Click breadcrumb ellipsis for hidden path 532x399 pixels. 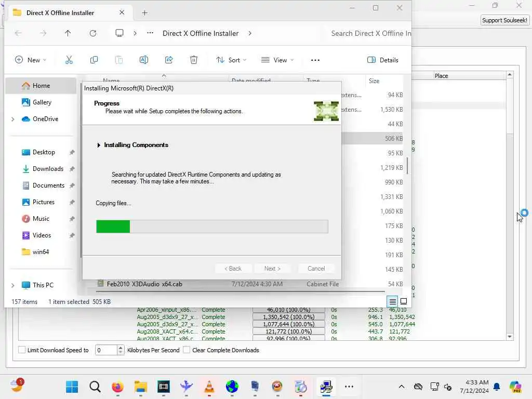click(x=150, y=33)
